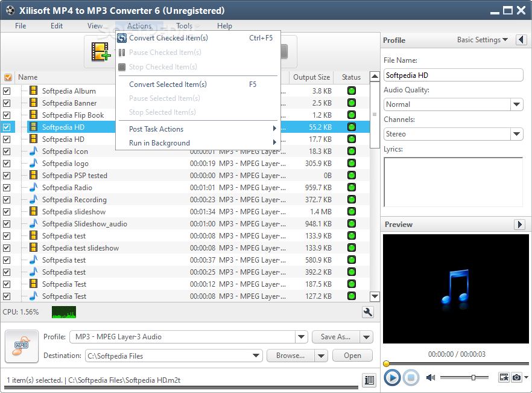
Task: Stop the preview playback
Action: point(411,377)
